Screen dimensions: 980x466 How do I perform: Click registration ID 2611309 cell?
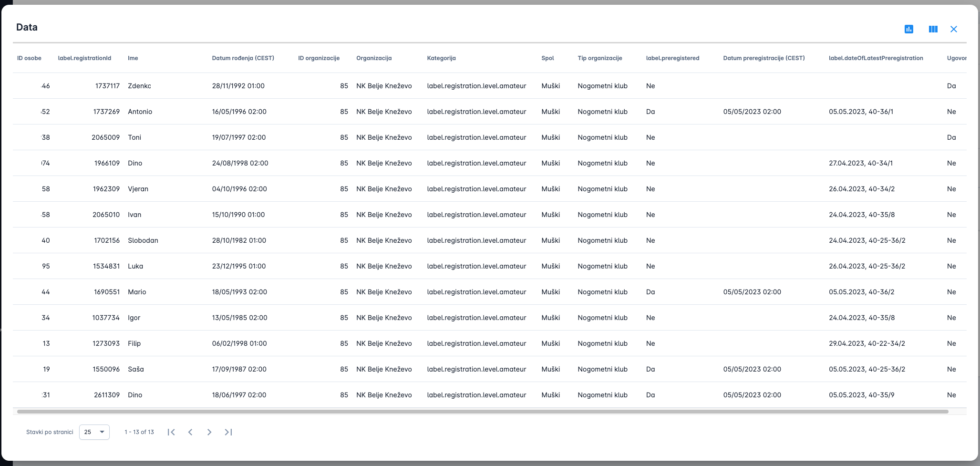coord(106,395)
